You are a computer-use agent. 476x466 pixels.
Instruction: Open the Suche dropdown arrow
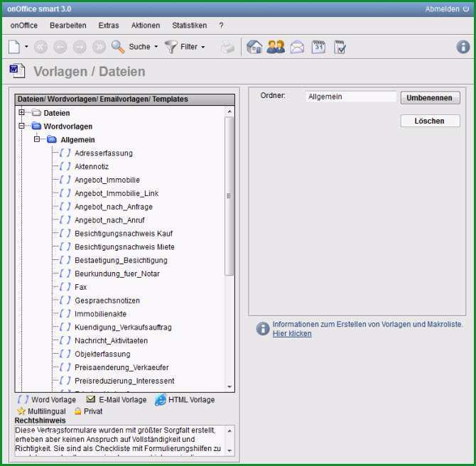156,47
